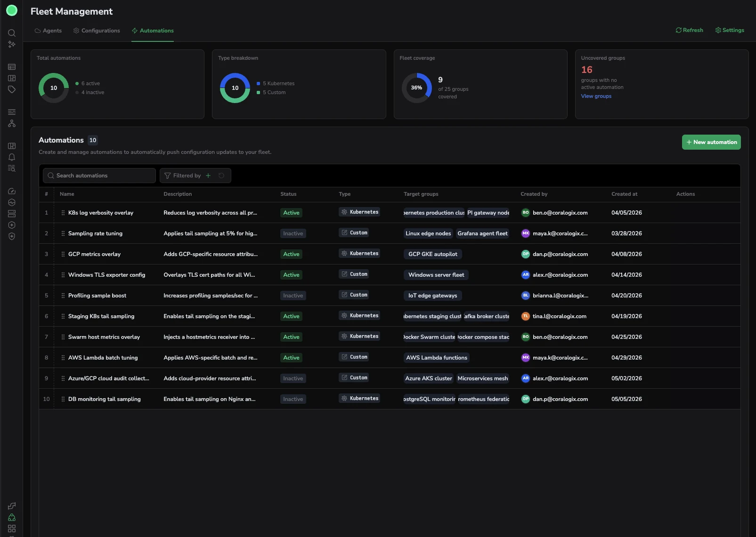
Task: Select the Automations tab
Action: click(x=153, y=31)
